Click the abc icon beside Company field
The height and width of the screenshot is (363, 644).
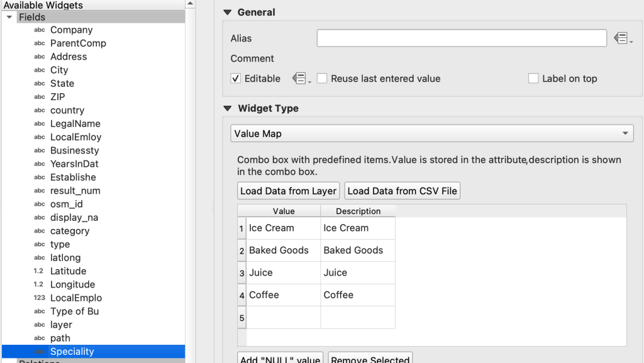[x=39, y=30]
